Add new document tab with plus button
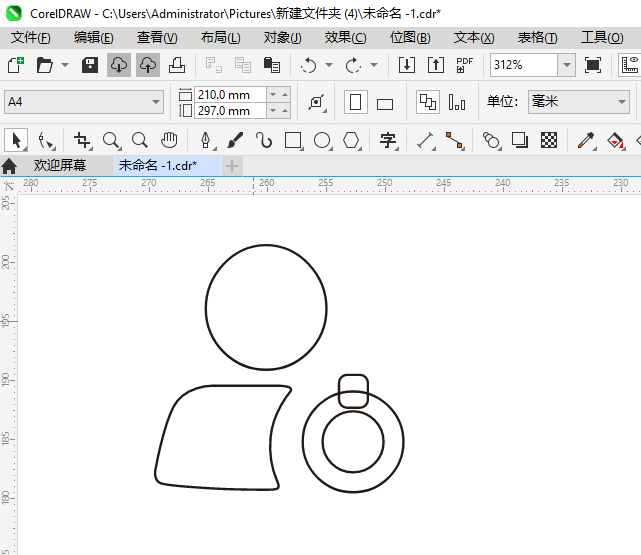The height and width of the screenshot is (555, 641). (232, 165)
